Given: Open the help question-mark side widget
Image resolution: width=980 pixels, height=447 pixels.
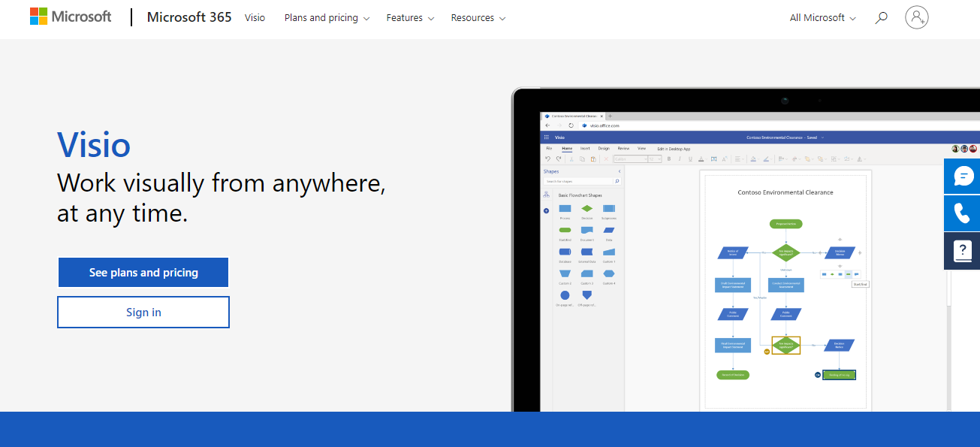Looking at the screenshot, I should [962, 250].
